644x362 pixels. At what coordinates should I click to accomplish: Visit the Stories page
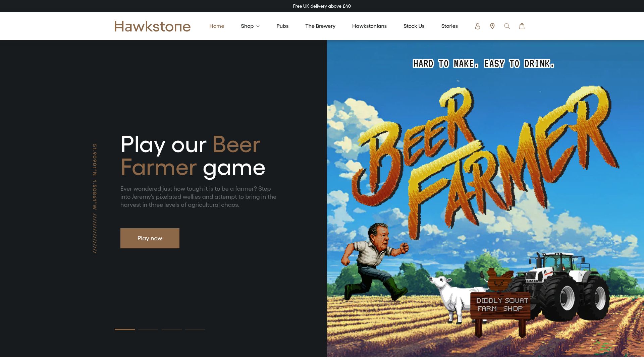pos(449,26)
